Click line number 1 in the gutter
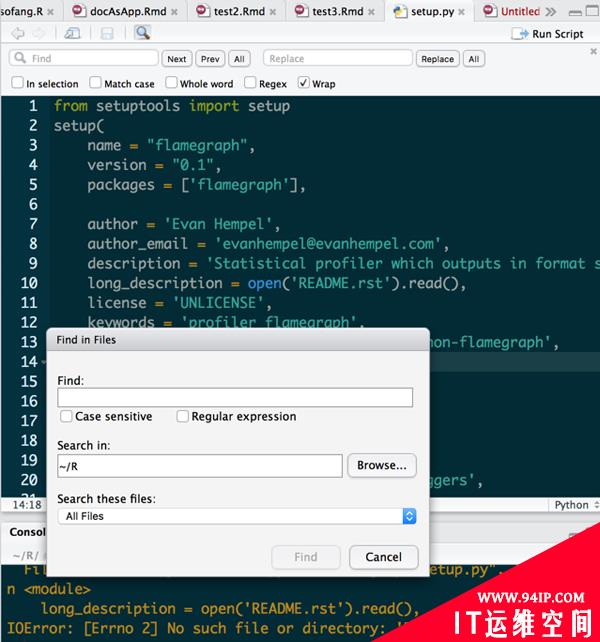The width and height of the screenshot is (600, 642). click(33, 106)
